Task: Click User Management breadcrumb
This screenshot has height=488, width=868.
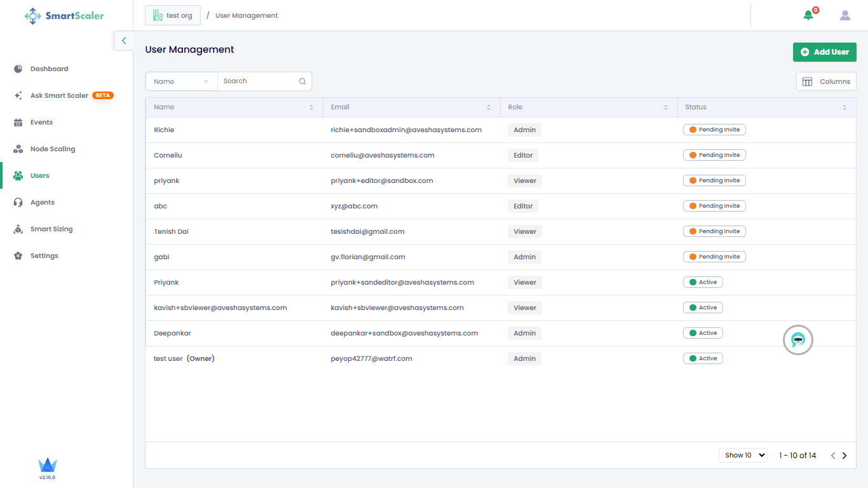Action: tap(247, 15)
